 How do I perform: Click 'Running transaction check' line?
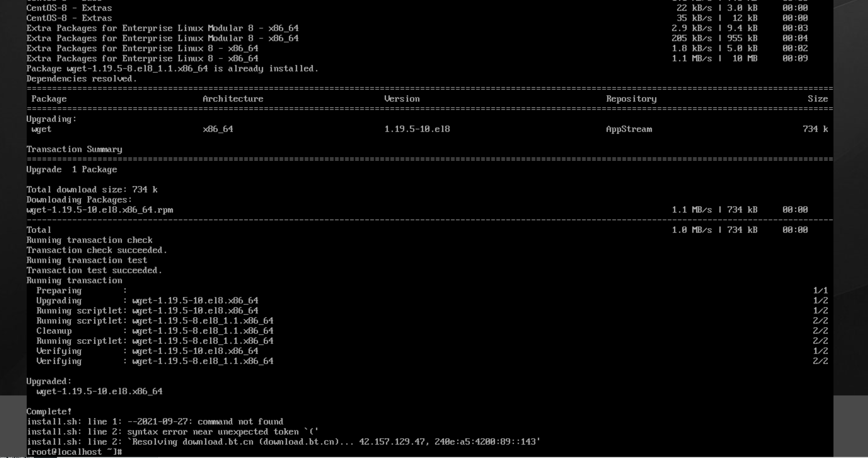tap(90, 240)
